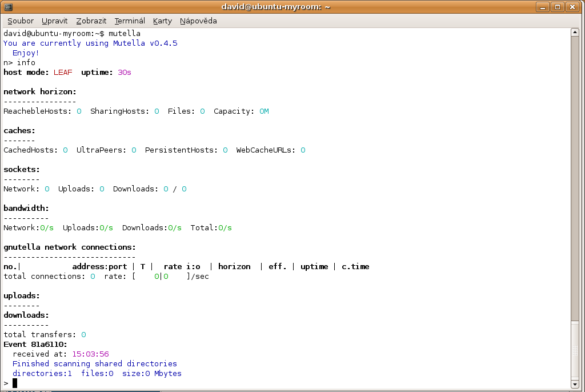
Task: Click 'CachedHosts:' label
Action: (x=31, y=150)
